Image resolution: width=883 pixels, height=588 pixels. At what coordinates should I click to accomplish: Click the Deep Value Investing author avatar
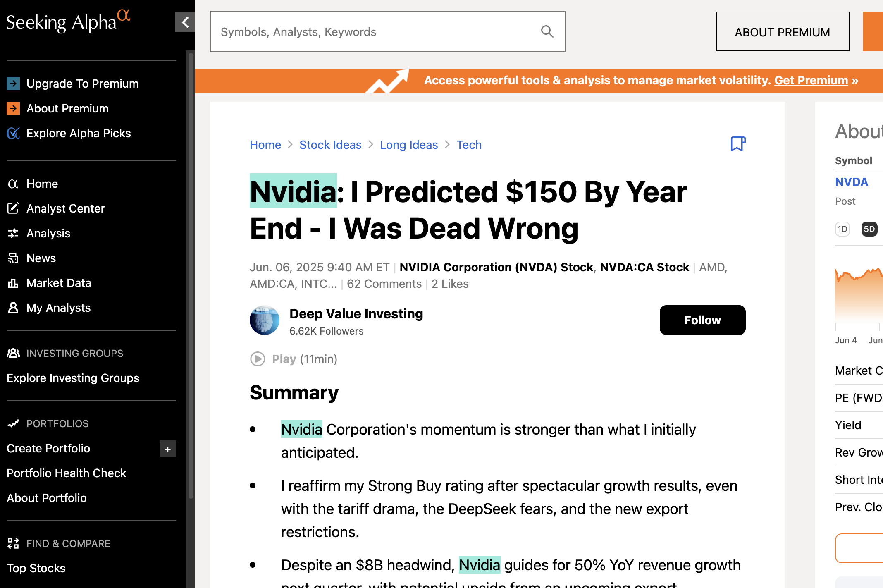tap(265, 320)
